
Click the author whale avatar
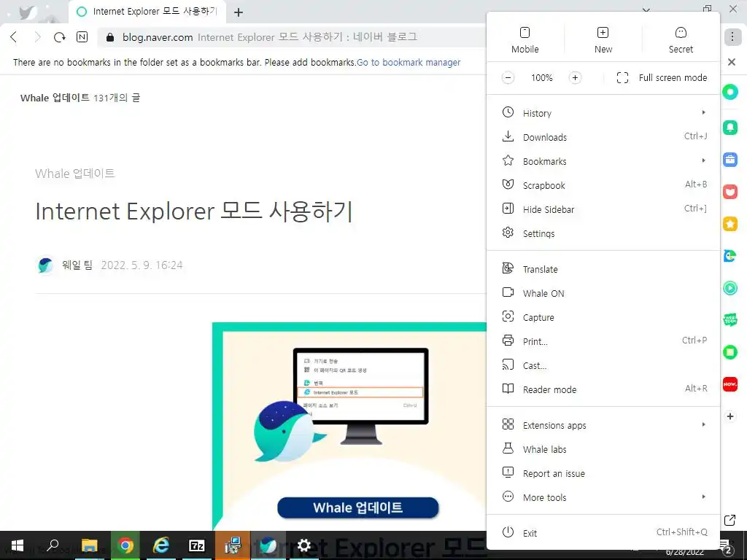tap(45, 265)
